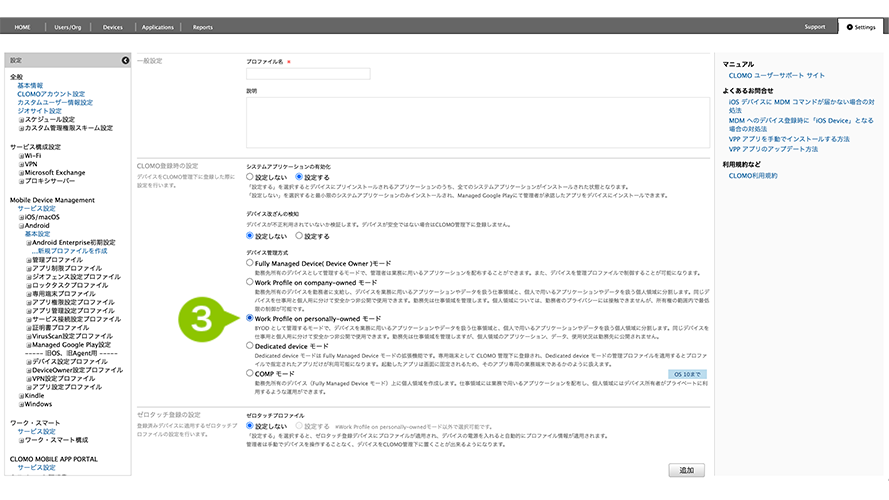Open ワーク・スマート サービス設定 link
The height and width of the screenshot is (500, 889).
coord(36,431)
